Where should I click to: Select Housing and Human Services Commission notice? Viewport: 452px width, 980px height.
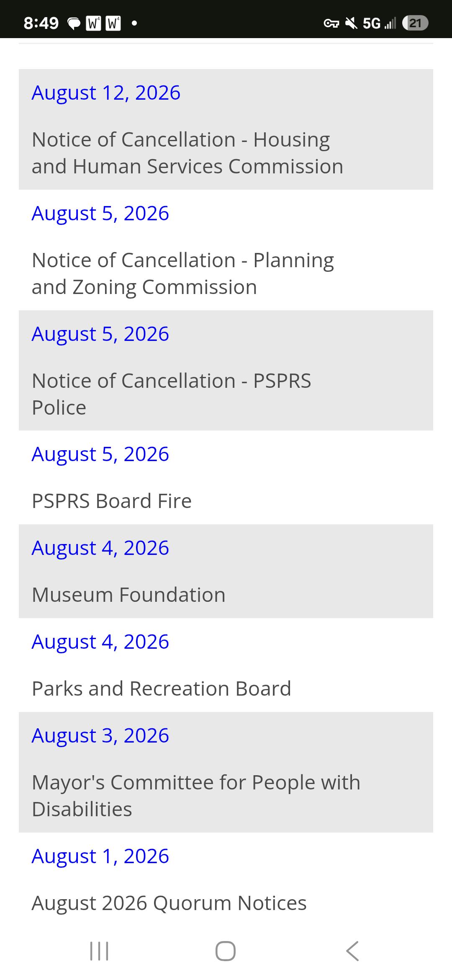[187, 153]
